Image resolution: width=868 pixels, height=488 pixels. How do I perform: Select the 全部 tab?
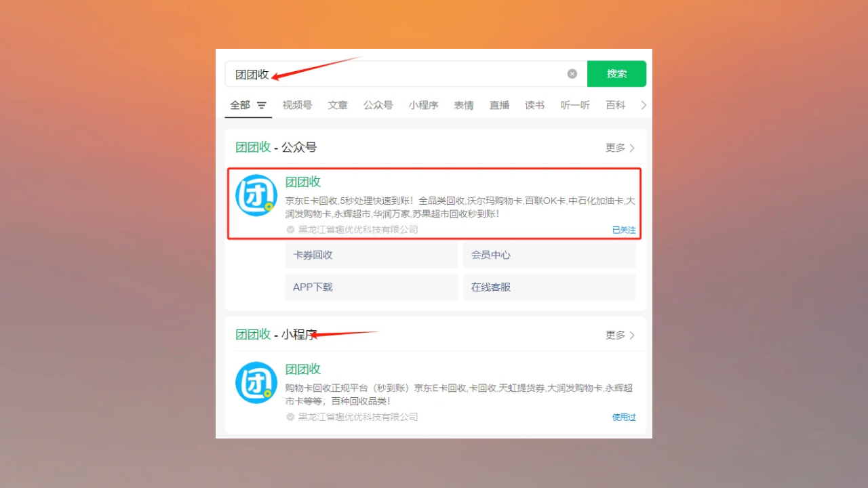coord(240,105)
